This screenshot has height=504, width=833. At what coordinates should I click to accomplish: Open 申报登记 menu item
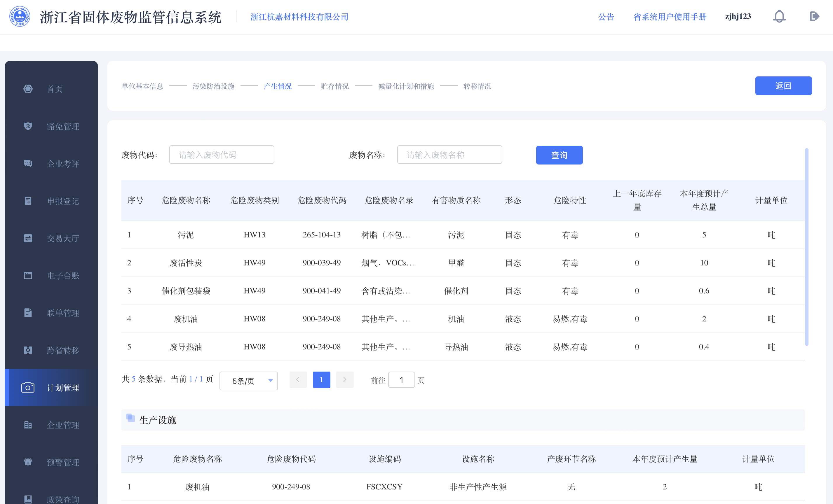pyautogui.click(x=63, y=201)
